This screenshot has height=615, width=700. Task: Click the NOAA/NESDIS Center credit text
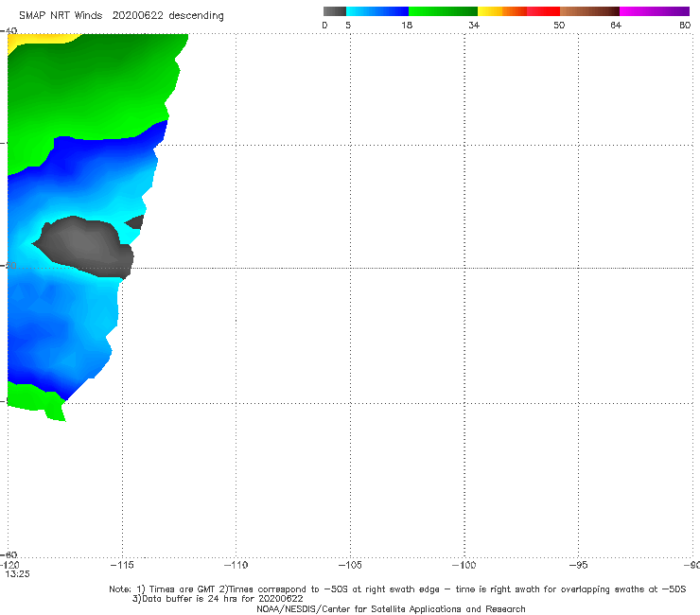pos(391,608)
